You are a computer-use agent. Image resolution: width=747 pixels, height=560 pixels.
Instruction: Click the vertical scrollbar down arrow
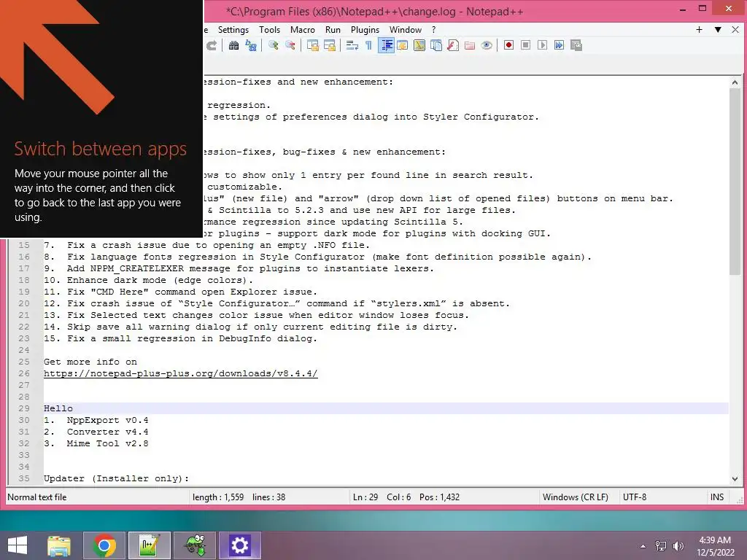pos(735,479)
